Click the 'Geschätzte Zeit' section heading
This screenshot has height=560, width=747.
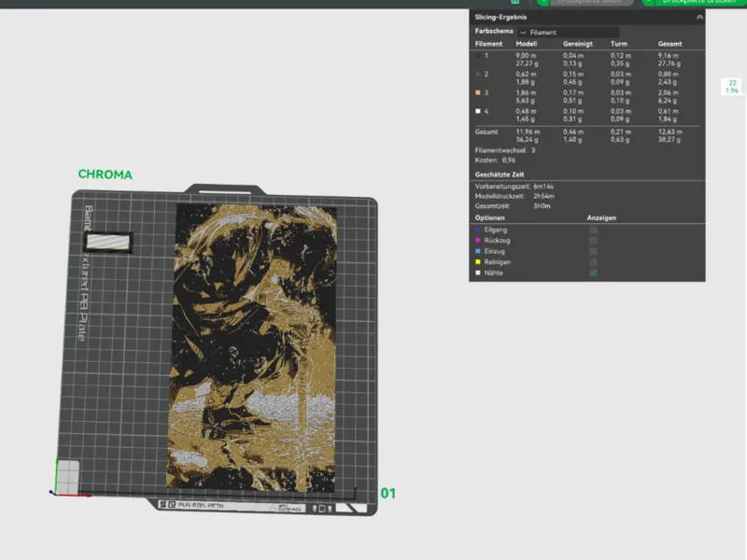[500, 175]
